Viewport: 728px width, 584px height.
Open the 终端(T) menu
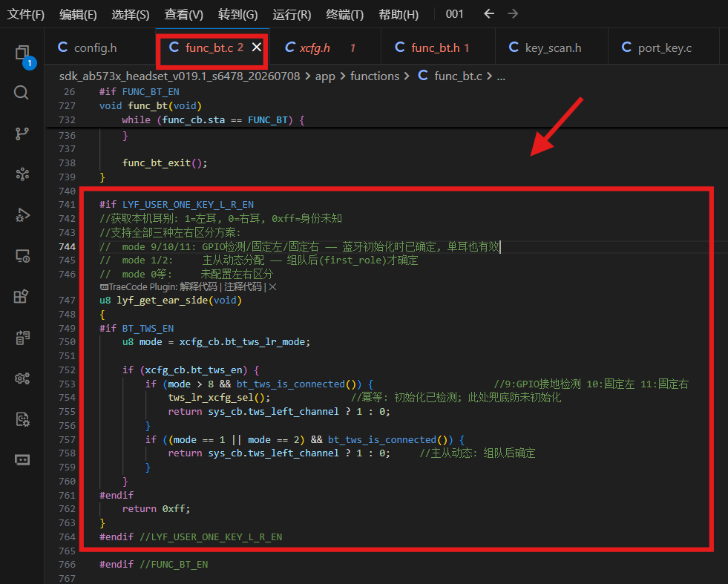coord(344,14)
